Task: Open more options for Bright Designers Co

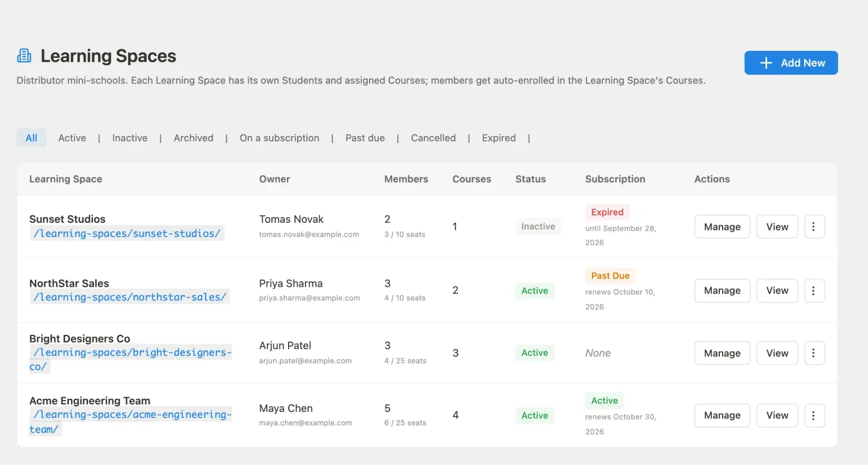Action: coord(814,353)
